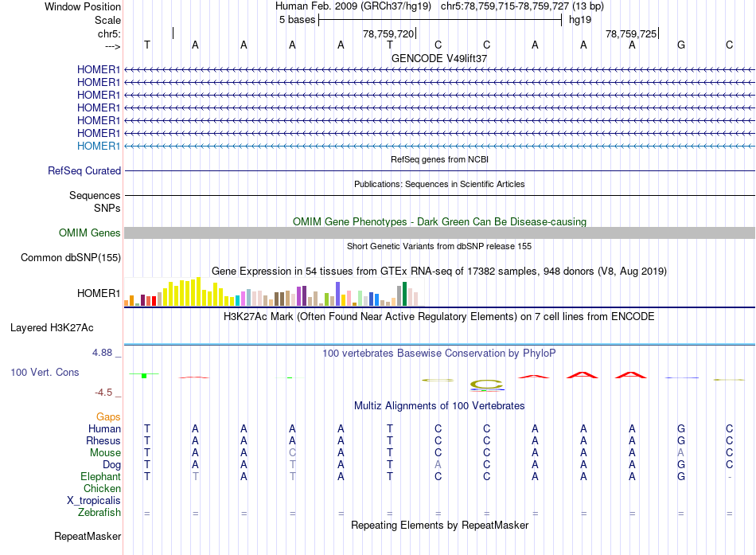Viewport: 756px width, 555px height.
Task: Click the green T conservation glyph
Action: 144,375
